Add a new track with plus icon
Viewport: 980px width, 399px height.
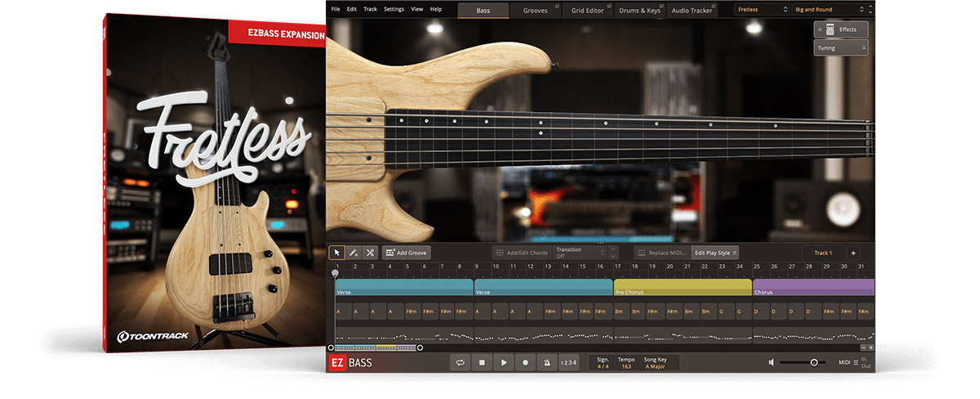click(x=853, y=253)
